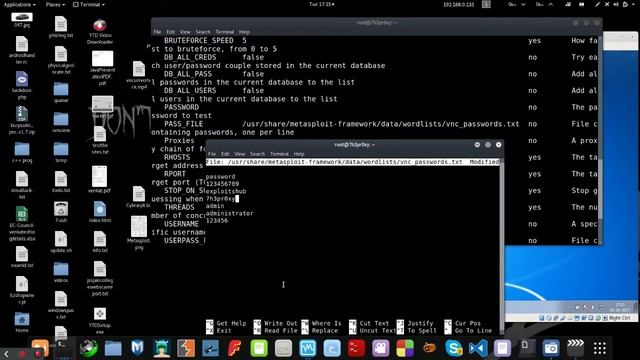The width and height of the screenshot is (640, 360).
Task: Click the volume icon in the top bar
Action: pos(616,4)
